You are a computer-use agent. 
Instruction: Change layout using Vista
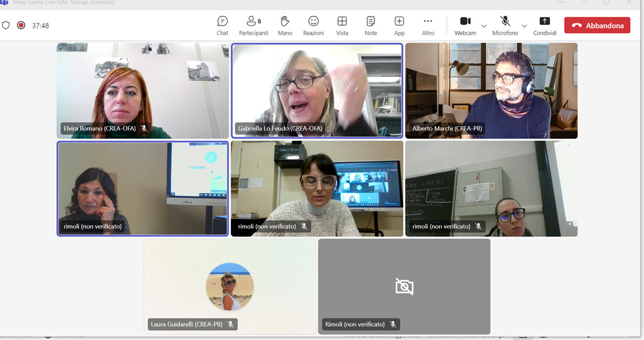point(342,26)
